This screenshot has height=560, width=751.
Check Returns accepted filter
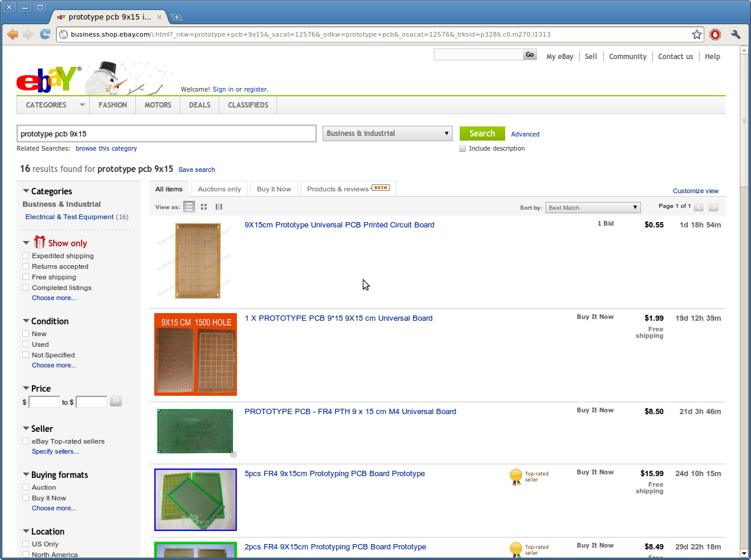click(x=25, y=266)
